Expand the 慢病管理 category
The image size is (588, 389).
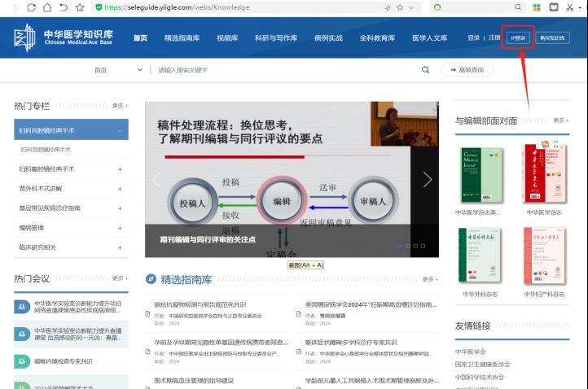[x=120, y=228]
